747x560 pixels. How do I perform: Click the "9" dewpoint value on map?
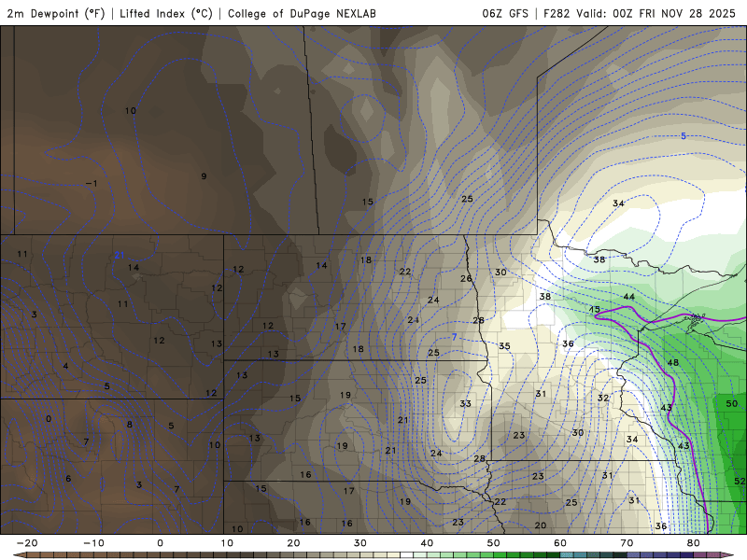pos(204,176)
